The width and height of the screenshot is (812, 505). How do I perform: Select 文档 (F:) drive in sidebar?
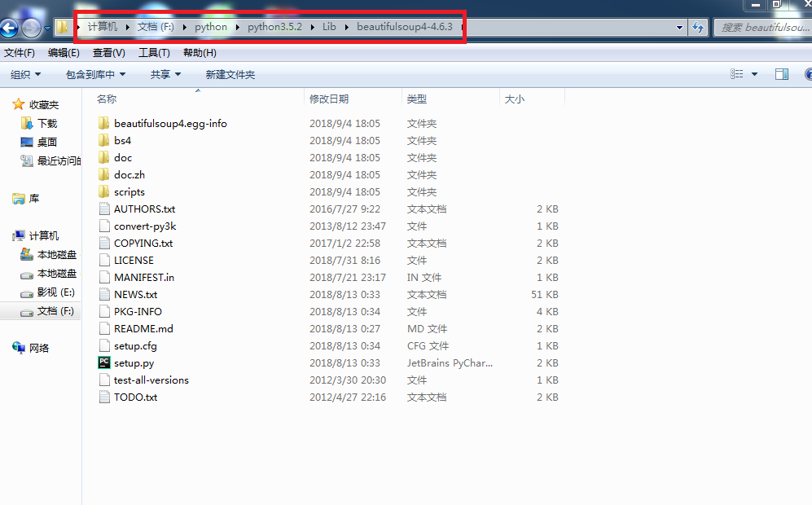pos(55,311)
